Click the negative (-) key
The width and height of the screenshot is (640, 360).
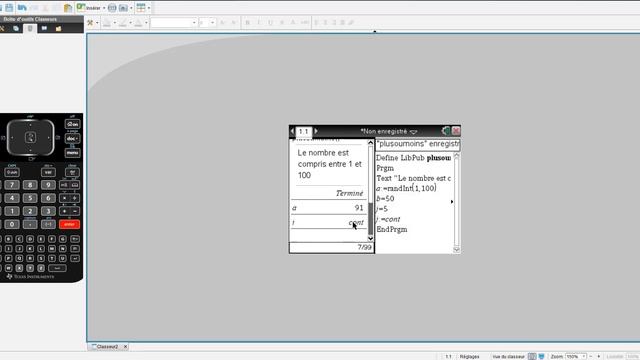point(48,224)
